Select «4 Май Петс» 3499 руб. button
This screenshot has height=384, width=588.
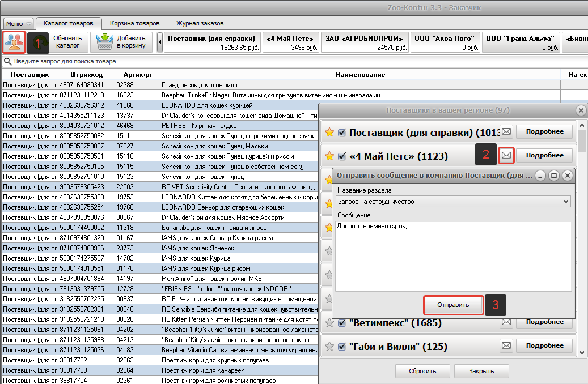pos(291,42)
